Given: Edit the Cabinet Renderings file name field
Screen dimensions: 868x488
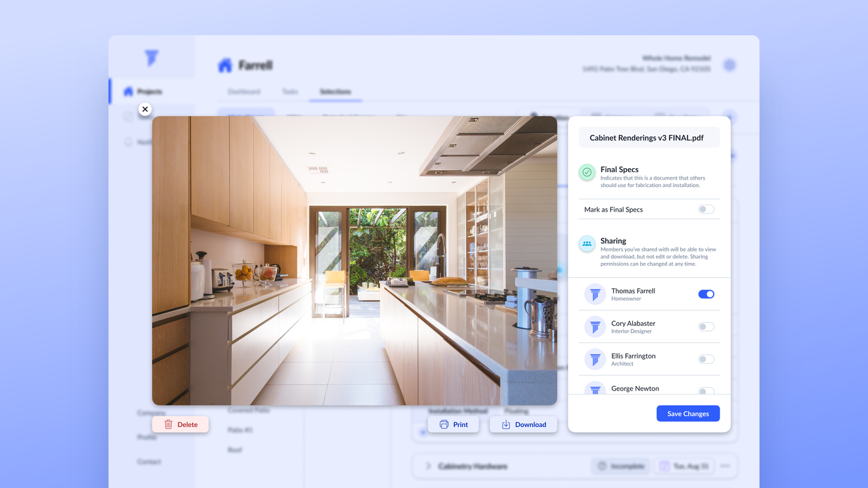Looking at the screenshot, I should pos(648,138).
